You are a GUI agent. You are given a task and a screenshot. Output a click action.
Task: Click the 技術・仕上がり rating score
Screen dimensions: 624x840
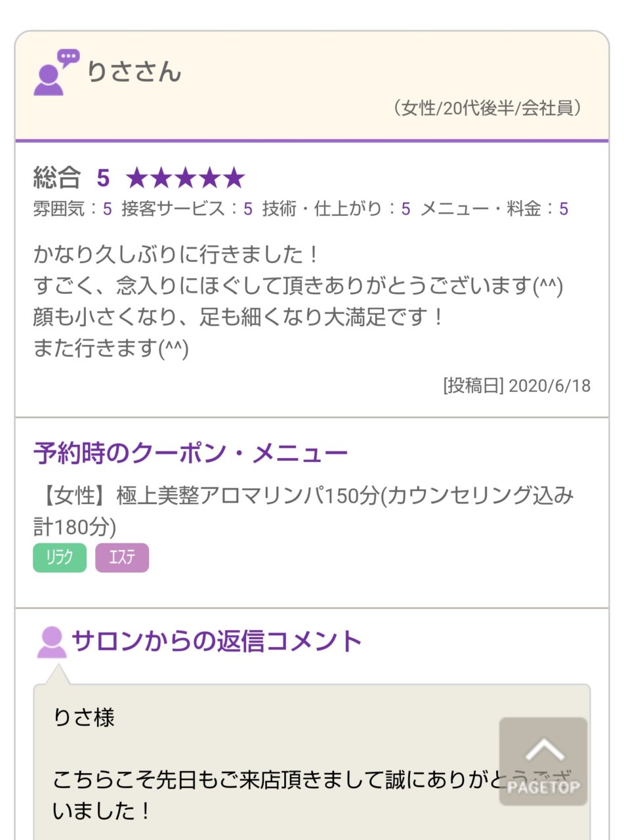coord(406,209)
